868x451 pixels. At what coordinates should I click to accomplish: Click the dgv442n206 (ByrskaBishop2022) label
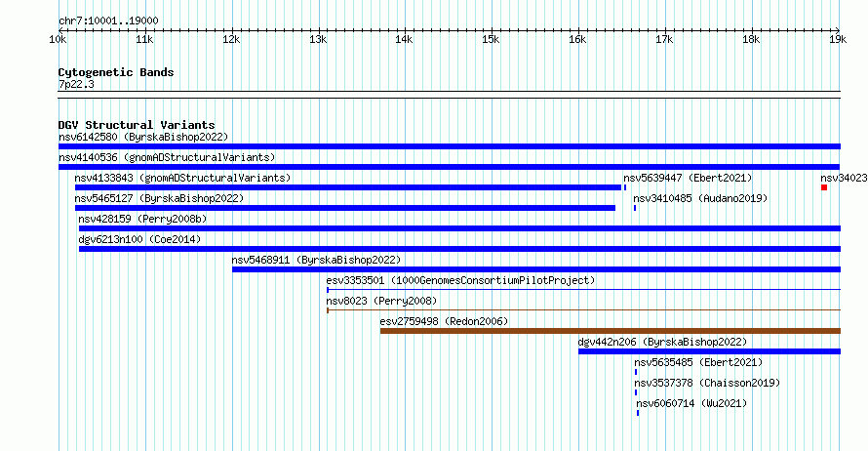point(662,342)
